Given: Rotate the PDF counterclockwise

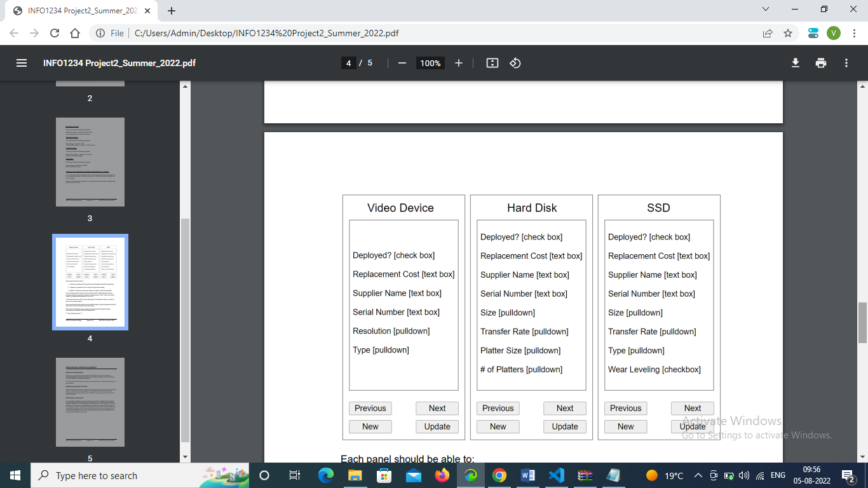Looking at the screenshot, I should click(x=515, y=63).
